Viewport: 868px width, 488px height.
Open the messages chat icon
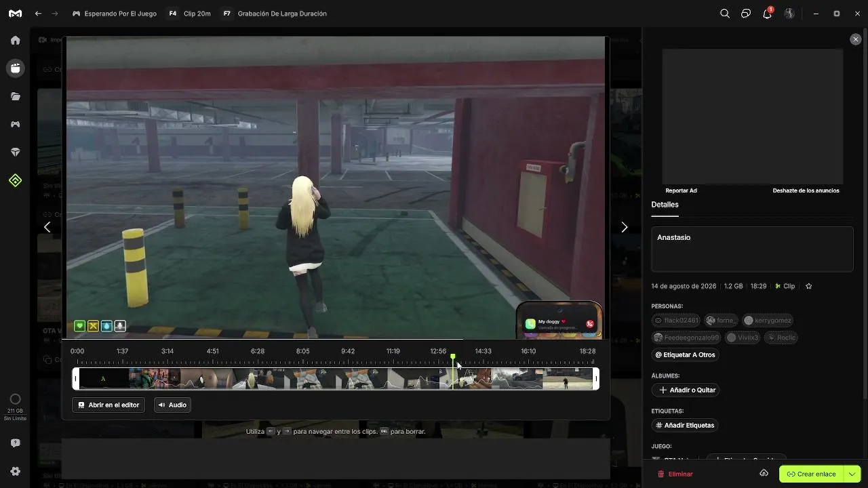coord(746,14)
